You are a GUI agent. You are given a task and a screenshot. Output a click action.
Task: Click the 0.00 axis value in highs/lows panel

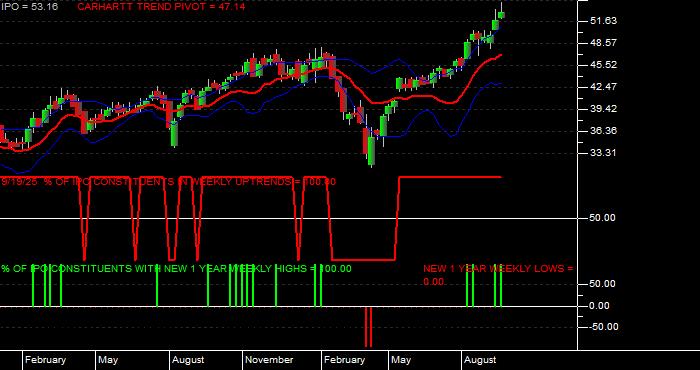tap(599, 306)
